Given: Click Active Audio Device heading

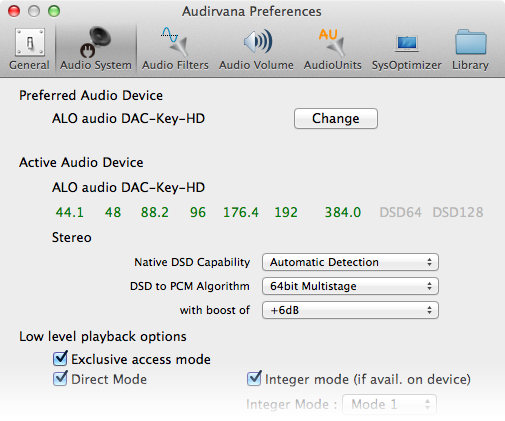Looking at the screenshot, I should coord(81,162).
